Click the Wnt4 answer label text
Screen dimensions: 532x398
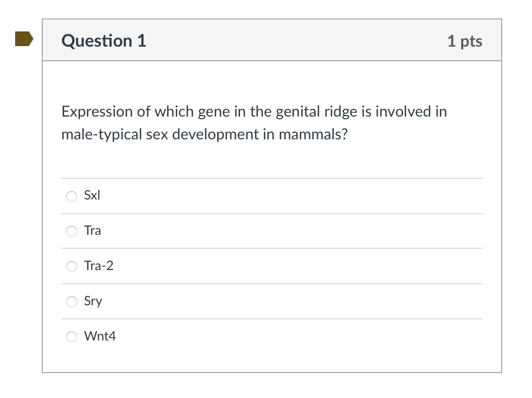pos(100,336)
